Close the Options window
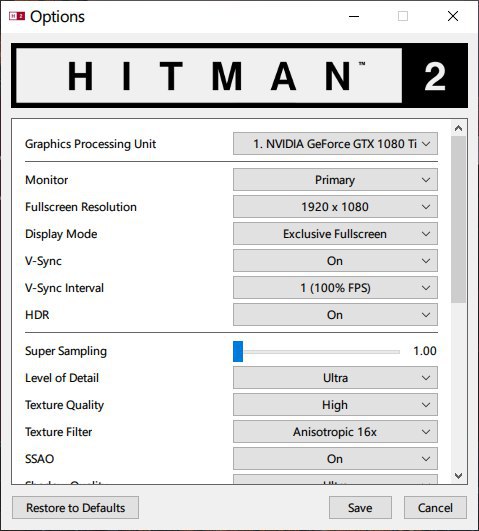 pos(453,16)
